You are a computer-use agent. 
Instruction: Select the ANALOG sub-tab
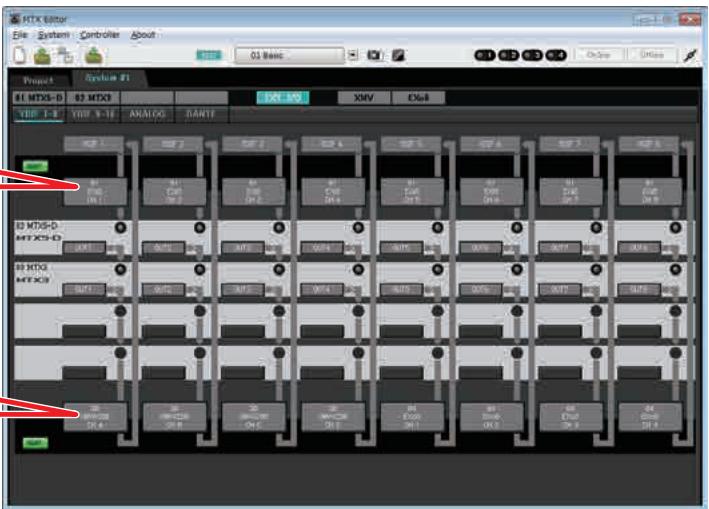pyautogui.click(x=147, y=114)
